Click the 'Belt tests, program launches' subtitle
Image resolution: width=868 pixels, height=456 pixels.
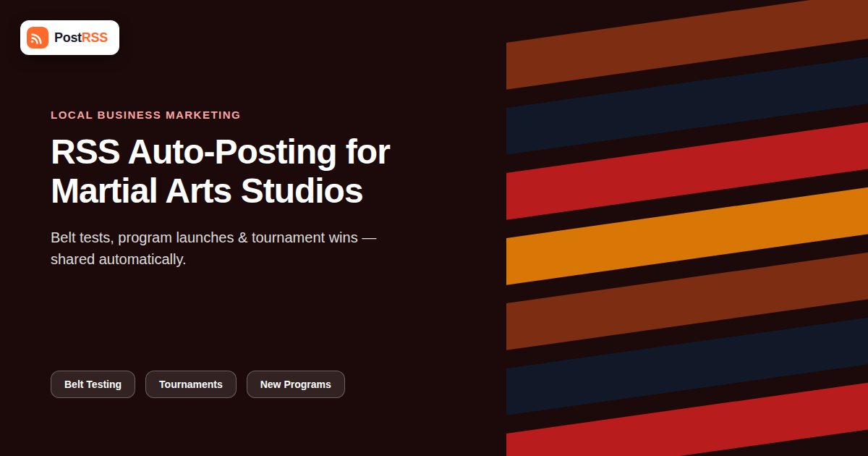pos(213,248)
